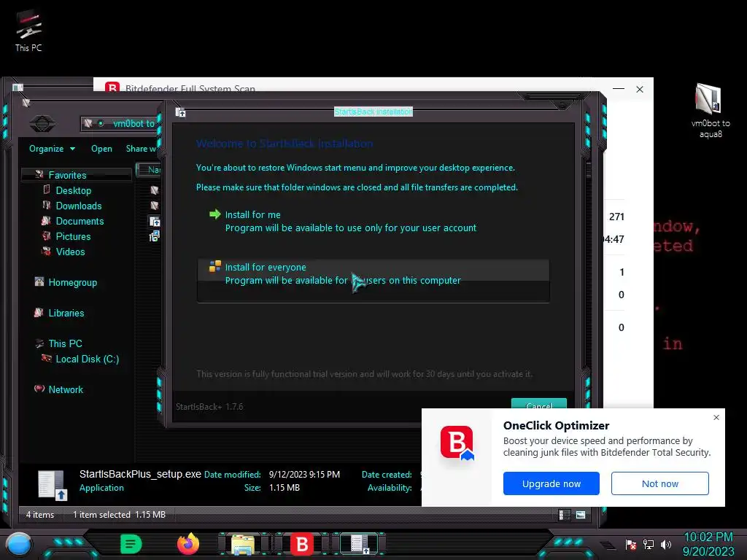Click the Bitdefender logo in the popup
The width and height of the screenshot is (747, 560).
[457, 443]
